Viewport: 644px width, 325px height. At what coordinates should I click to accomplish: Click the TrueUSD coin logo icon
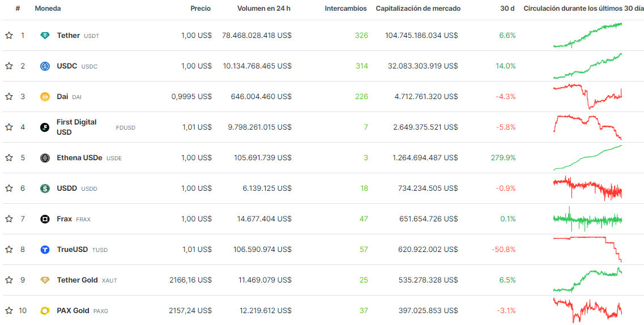[45, 250]
